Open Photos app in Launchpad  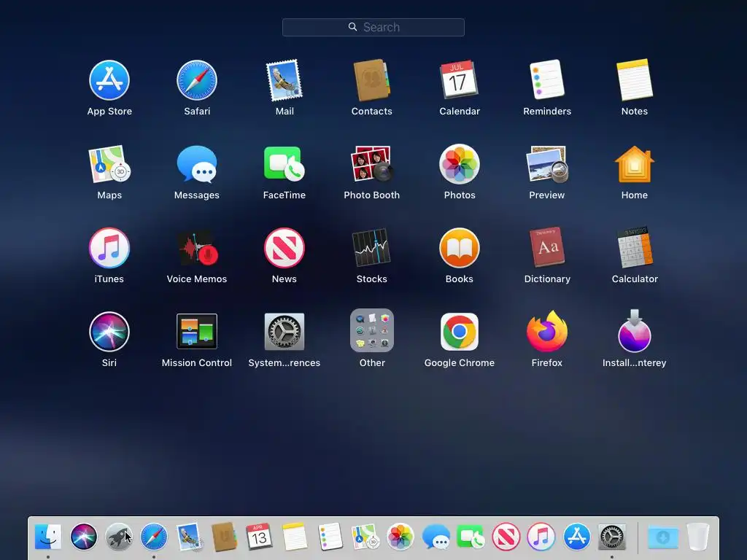click(460, 164)
